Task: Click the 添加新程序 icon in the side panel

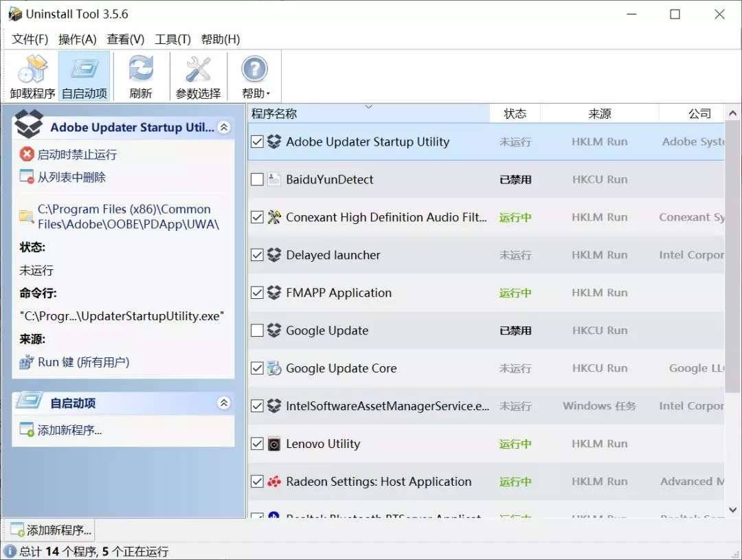Action: [x=27, y=430]
